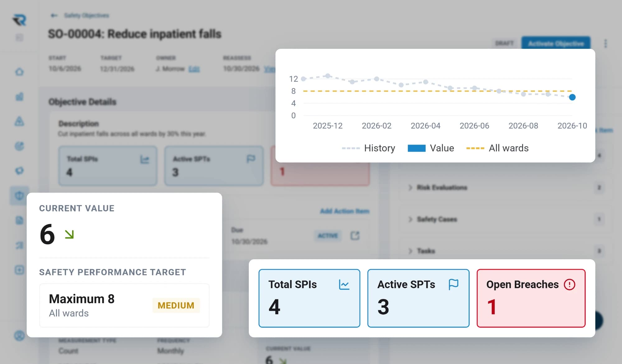Open the three-dot more options menu
The height and width of the screenshot is (364, 622).
coord(605,44)
